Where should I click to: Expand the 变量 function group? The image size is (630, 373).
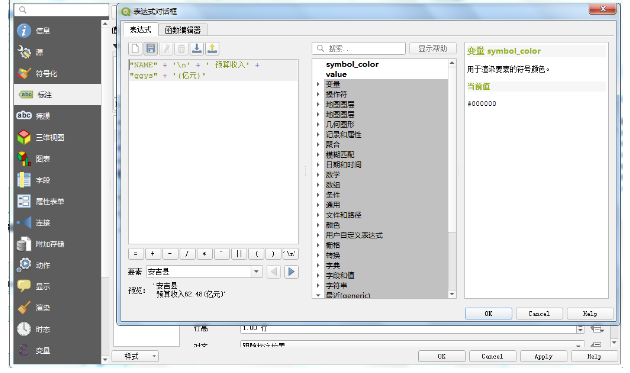click(318, 84)
